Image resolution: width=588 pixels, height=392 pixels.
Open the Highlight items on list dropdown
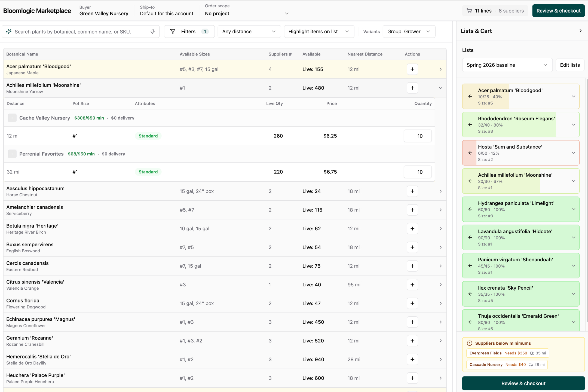(318, 31)
